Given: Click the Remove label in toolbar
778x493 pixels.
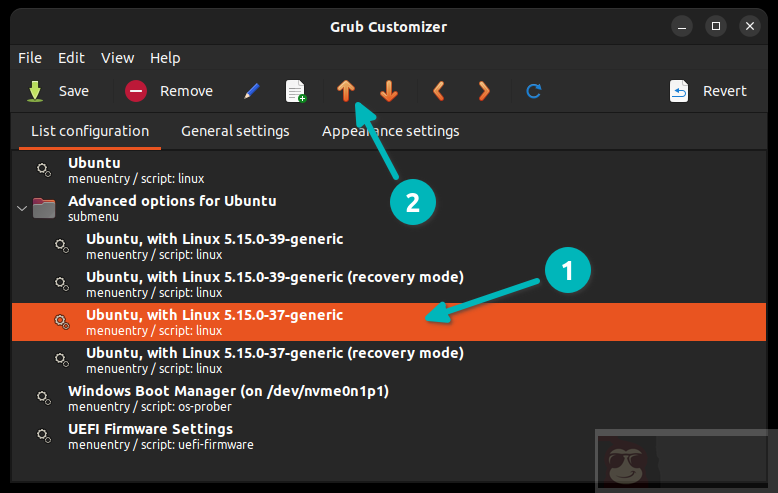Looking at the screenshot, I should 186,91.
